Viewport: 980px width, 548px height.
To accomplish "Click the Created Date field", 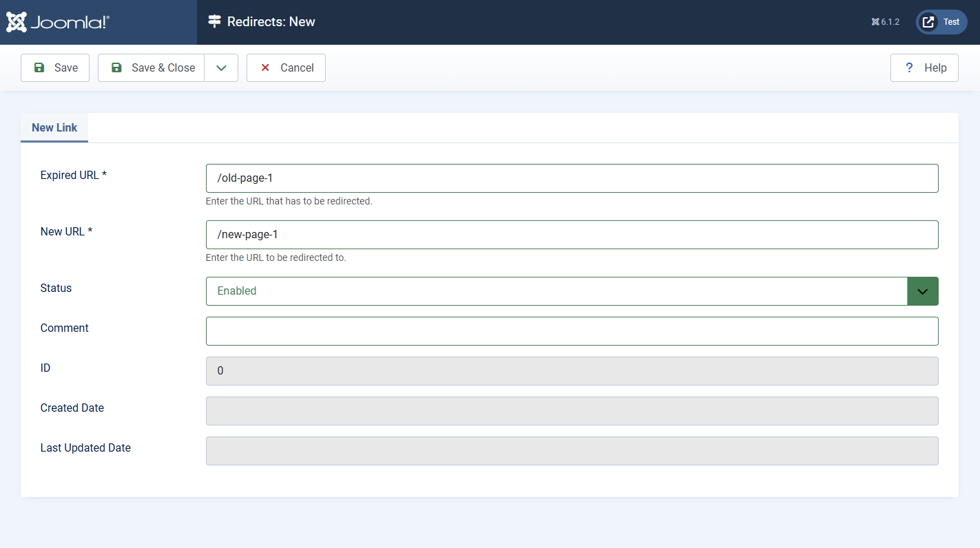I will (x=572, y=411).
